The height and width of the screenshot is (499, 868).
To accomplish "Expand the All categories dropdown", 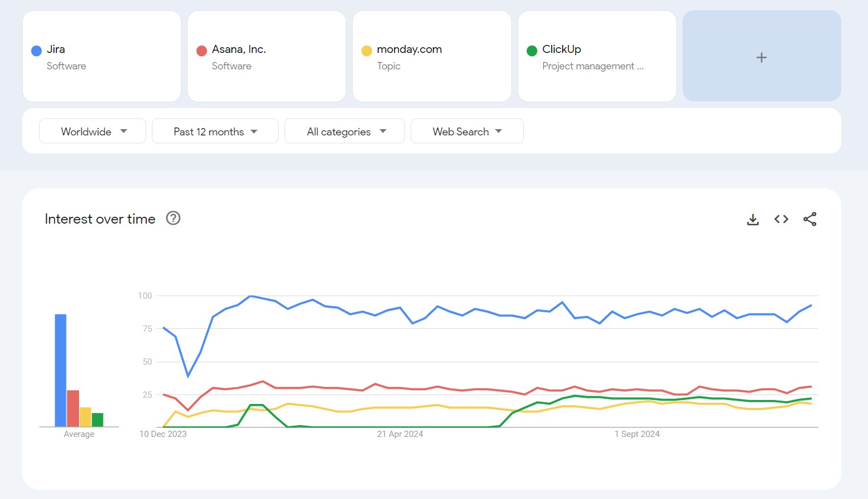I will click(345, 131).
